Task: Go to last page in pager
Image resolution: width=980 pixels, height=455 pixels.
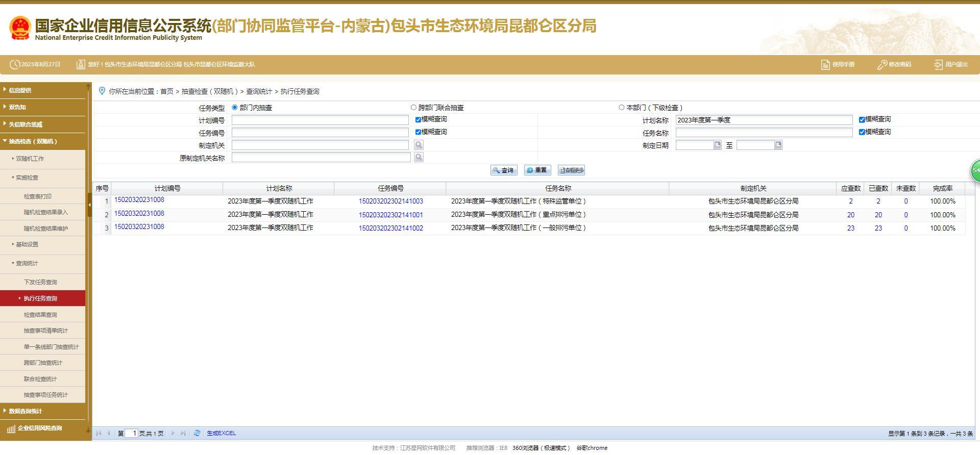Action: tap(183, 433)
